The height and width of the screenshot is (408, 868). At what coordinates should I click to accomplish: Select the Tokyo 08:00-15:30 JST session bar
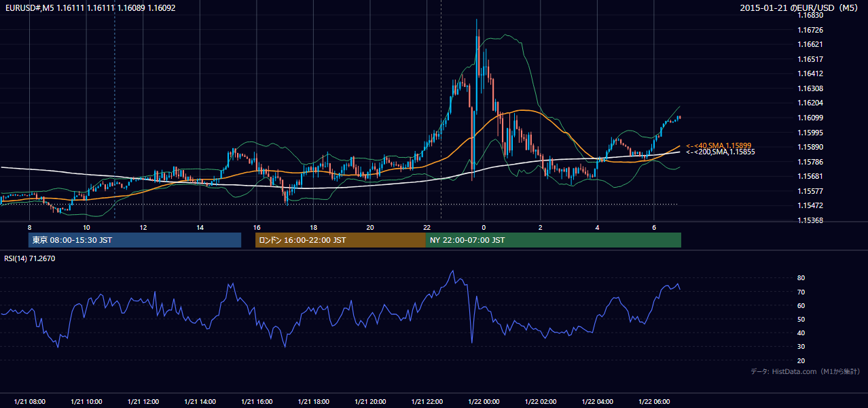coord(134,240)
